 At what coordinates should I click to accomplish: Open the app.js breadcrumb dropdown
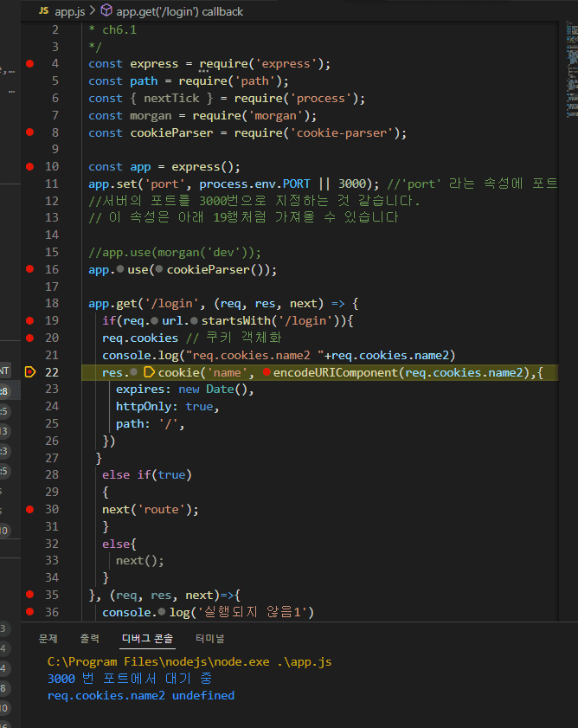(69, 11)
